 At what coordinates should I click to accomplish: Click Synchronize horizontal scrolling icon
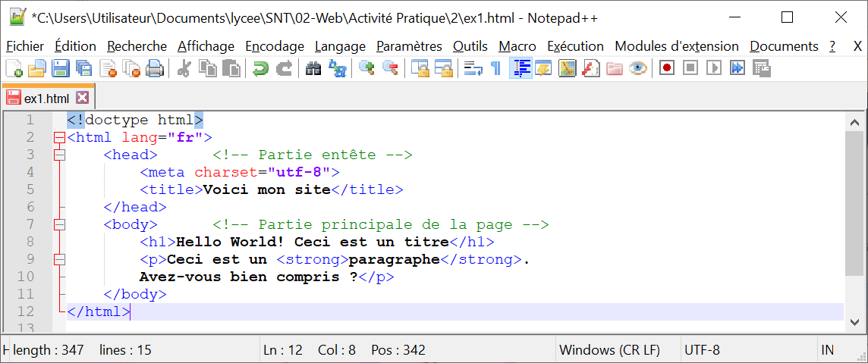click(444, 68)
